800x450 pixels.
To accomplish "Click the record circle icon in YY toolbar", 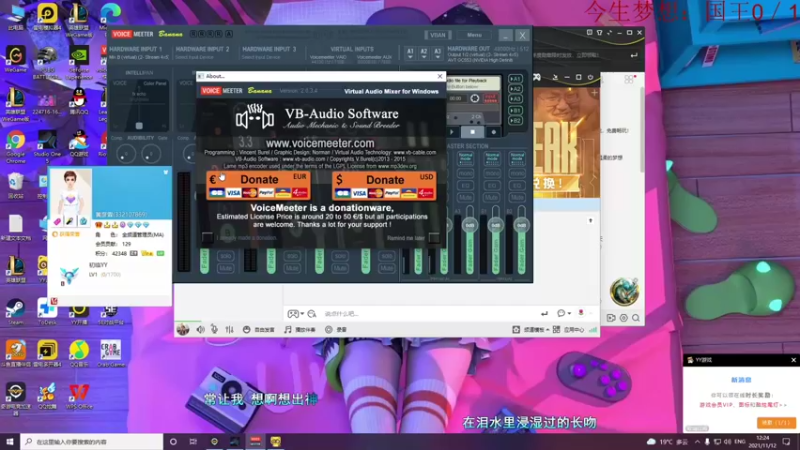I will coord(329,330).
